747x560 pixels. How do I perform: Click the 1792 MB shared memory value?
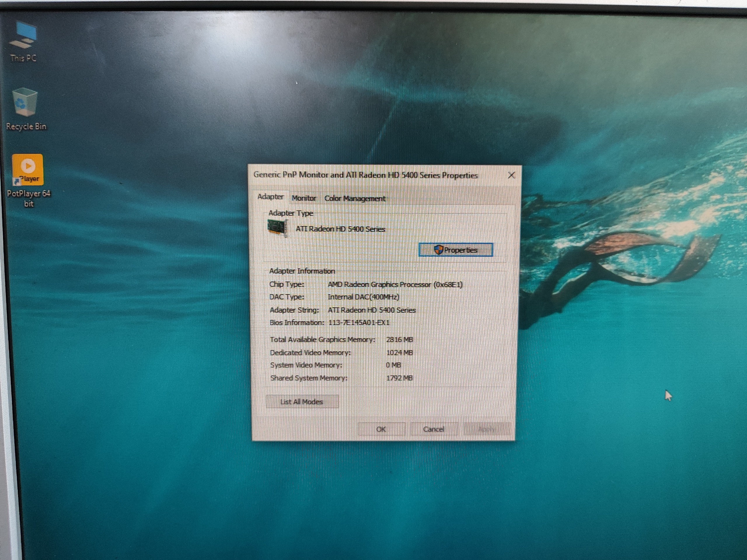tap(399, 378)
